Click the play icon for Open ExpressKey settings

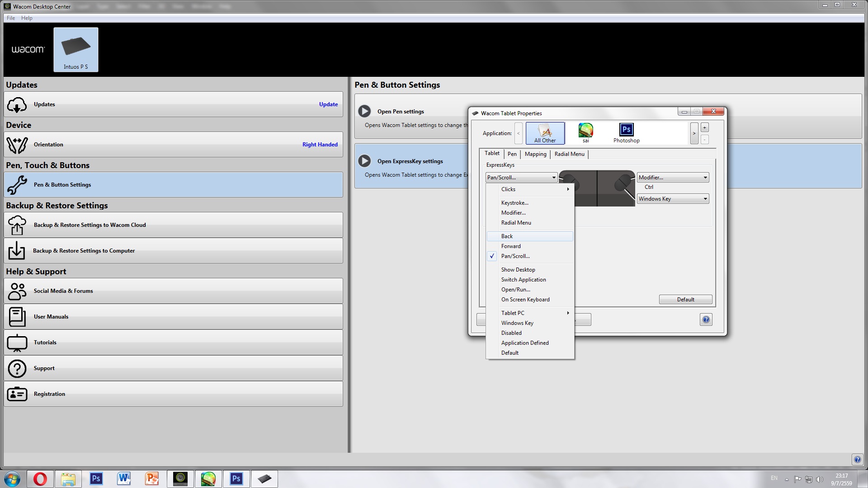364,161
